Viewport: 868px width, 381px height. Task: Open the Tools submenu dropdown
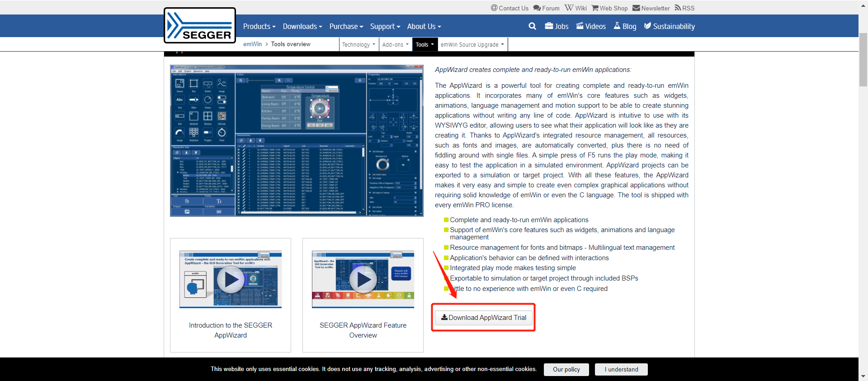click(425, 44)
